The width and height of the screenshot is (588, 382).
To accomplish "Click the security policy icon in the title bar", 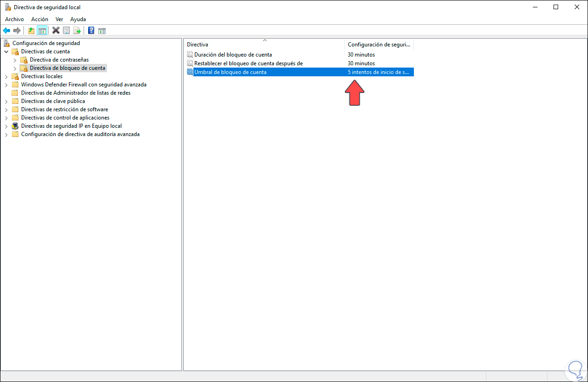I will (6, 7).
